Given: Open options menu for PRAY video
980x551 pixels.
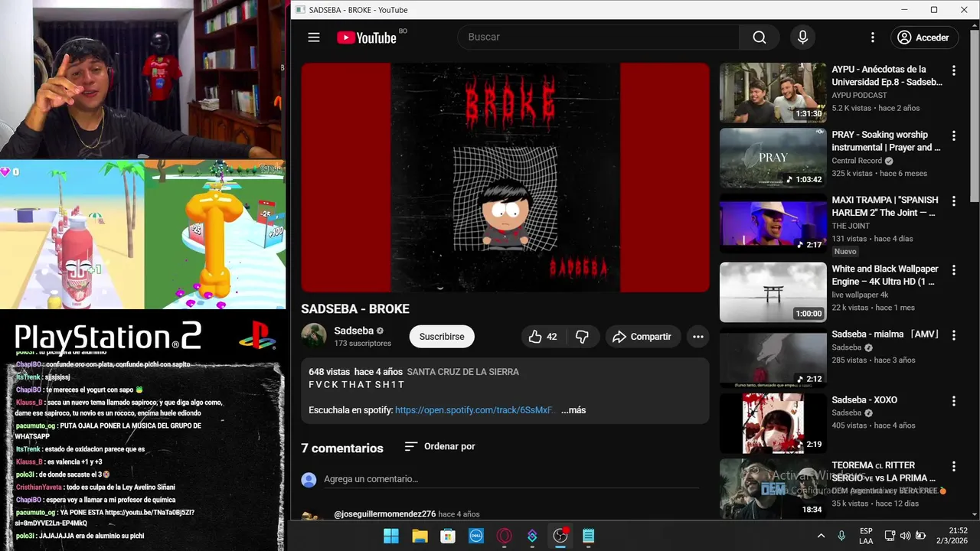Looking at the screenshot, I should tap(954, 135).
